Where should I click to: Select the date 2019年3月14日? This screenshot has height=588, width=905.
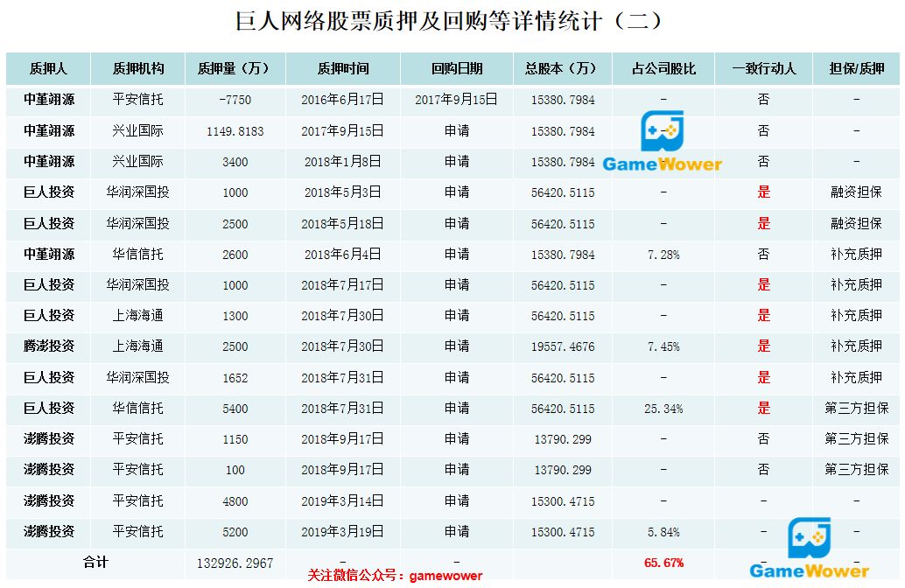343,500
